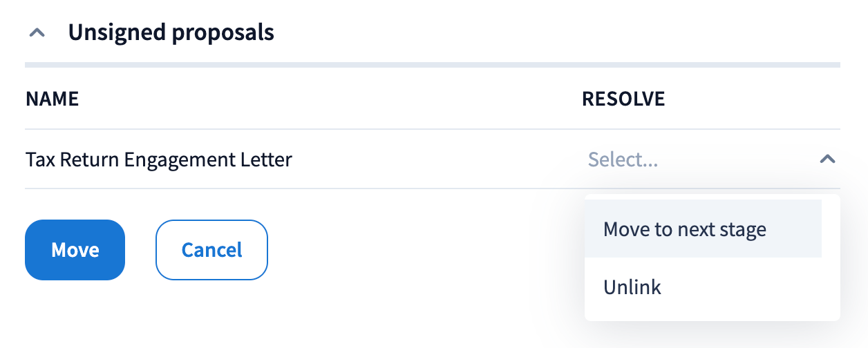Choose the Unlink option

click(x=632, y=287)
